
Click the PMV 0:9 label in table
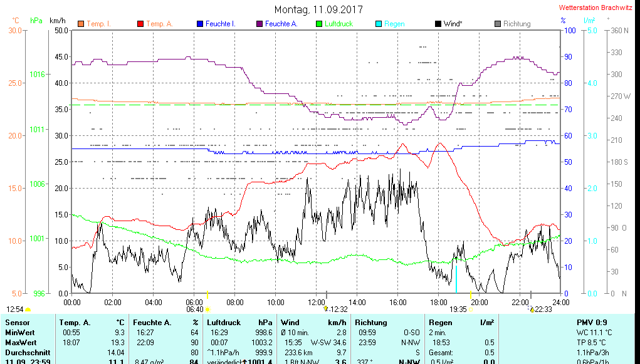coord(590,322)
